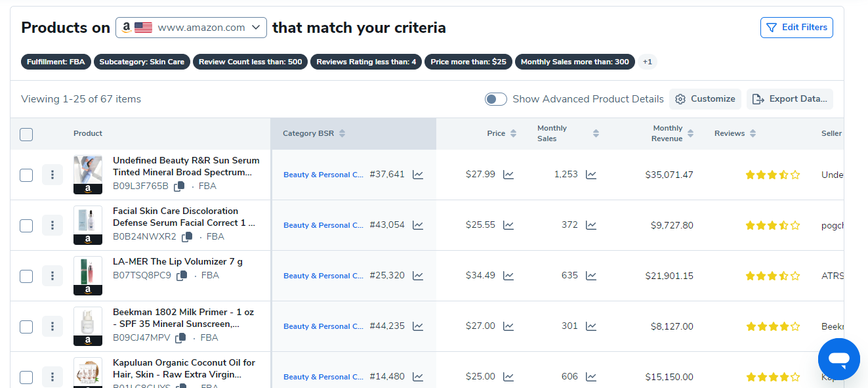Select the Kapuluan Coconut Oil row checkbox
The height and width of the screenshot is (388, 868).
click(26, 377)
